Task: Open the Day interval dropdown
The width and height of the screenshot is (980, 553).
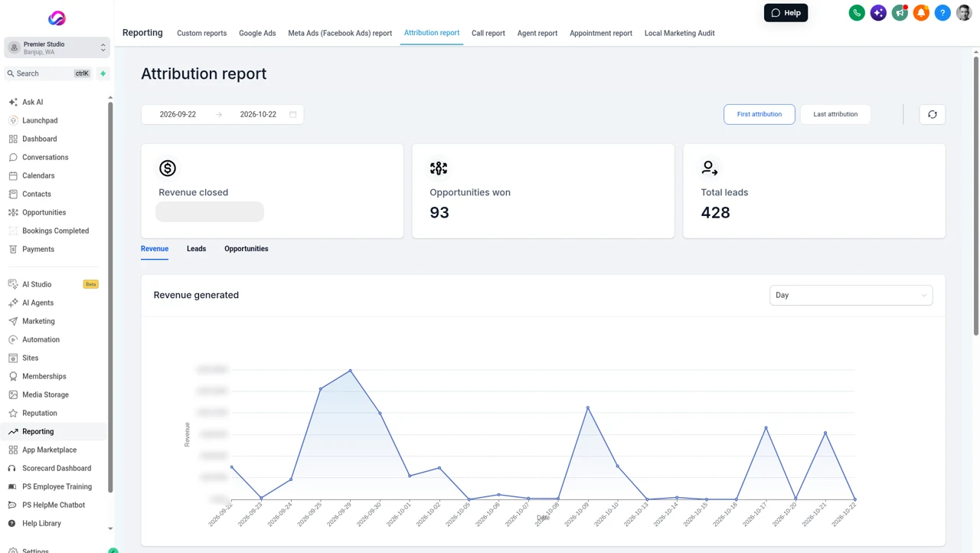Action: click(851, 295)
